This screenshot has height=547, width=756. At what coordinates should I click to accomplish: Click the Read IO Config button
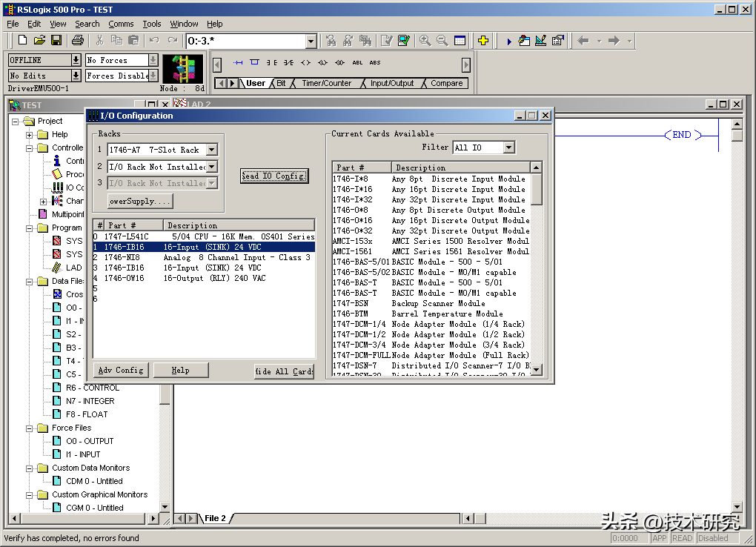(273, 176)
